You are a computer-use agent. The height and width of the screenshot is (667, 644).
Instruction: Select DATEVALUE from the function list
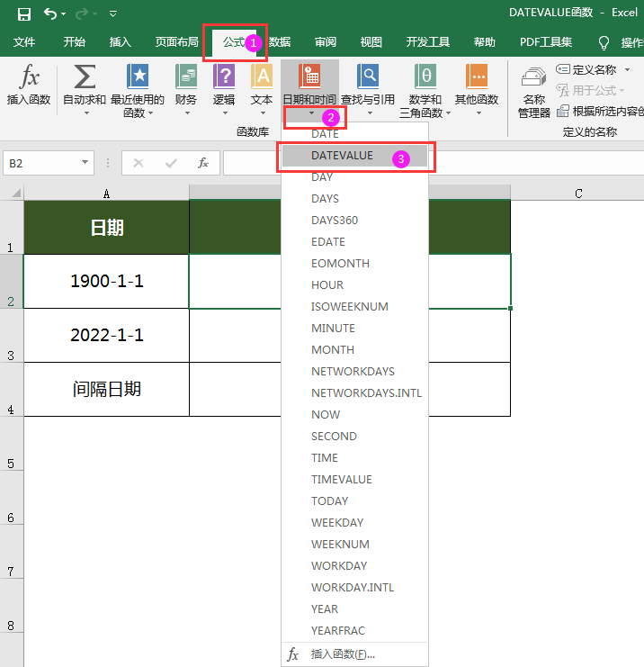355,155
